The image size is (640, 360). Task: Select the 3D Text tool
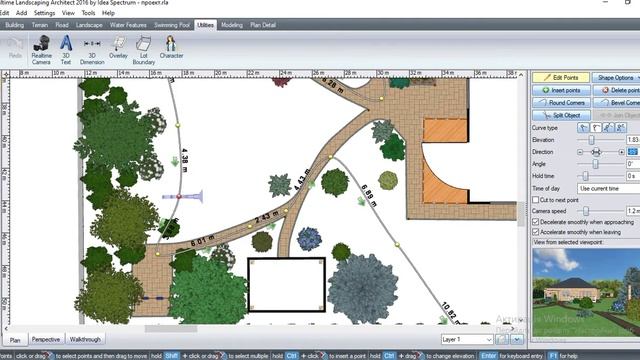[x=66, y=50]
